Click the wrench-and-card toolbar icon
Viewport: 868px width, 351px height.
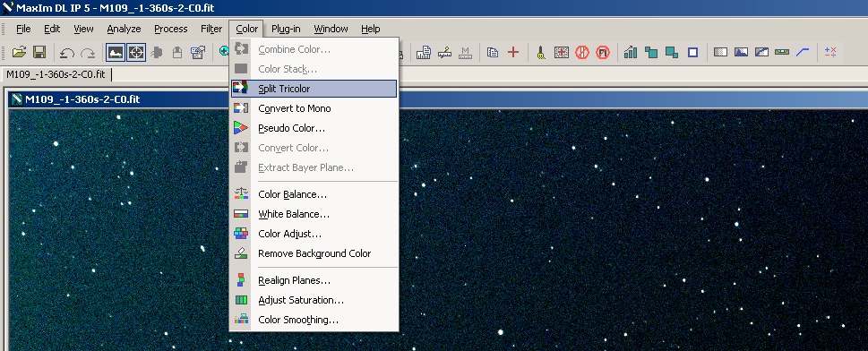pyautogui.click(x=198, y=52)
